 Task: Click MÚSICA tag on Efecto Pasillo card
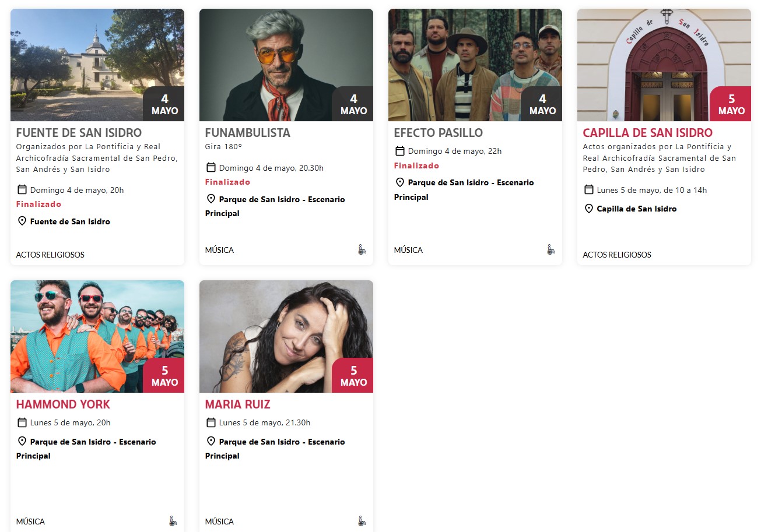pos(408,250)
